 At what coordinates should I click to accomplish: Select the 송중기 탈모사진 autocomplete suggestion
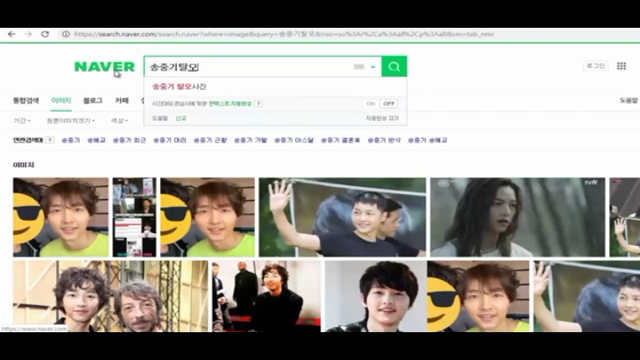[x=179, y=87]
